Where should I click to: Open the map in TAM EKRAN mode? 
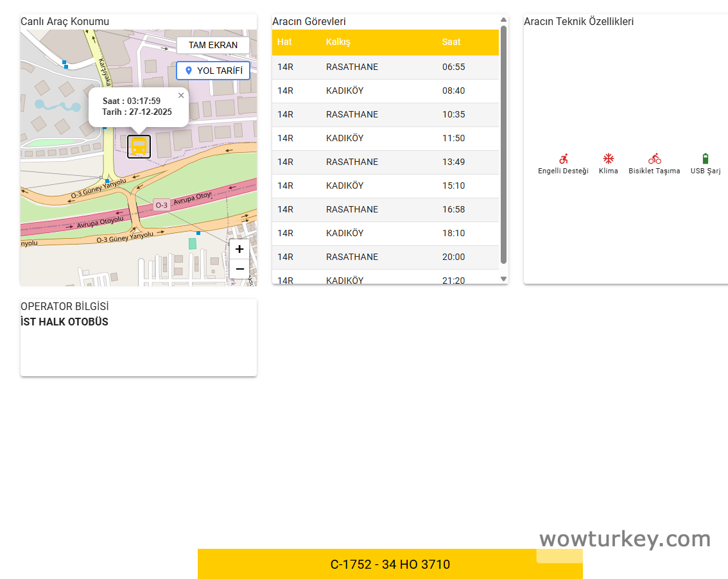212,45
